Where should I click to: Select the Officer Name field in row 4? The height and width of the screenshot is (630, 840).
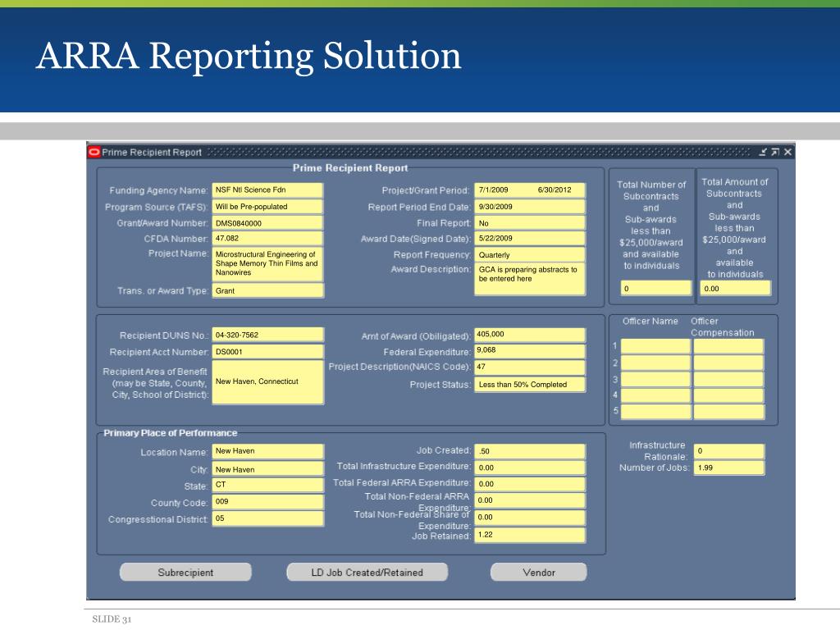[655, 395]
